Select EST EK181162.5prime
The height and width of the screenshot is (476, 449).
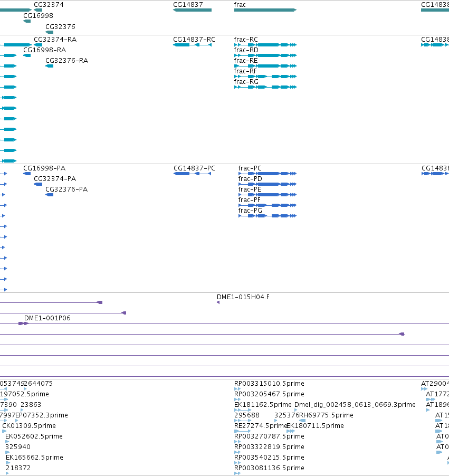(x=243, y=410)
